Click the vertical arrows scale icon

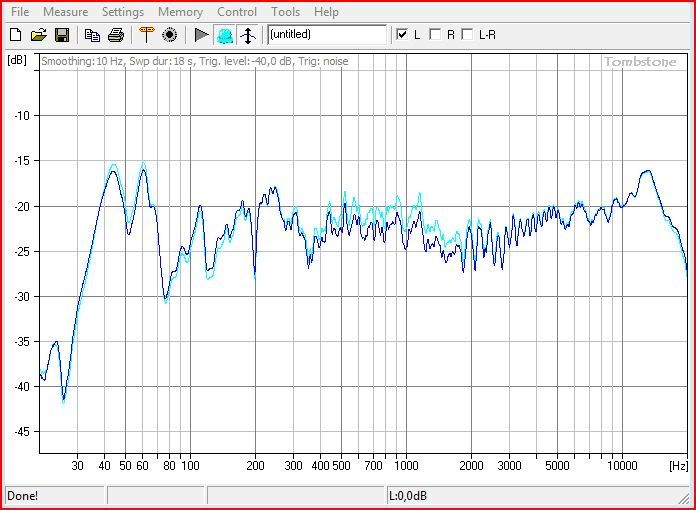(248, 35)
